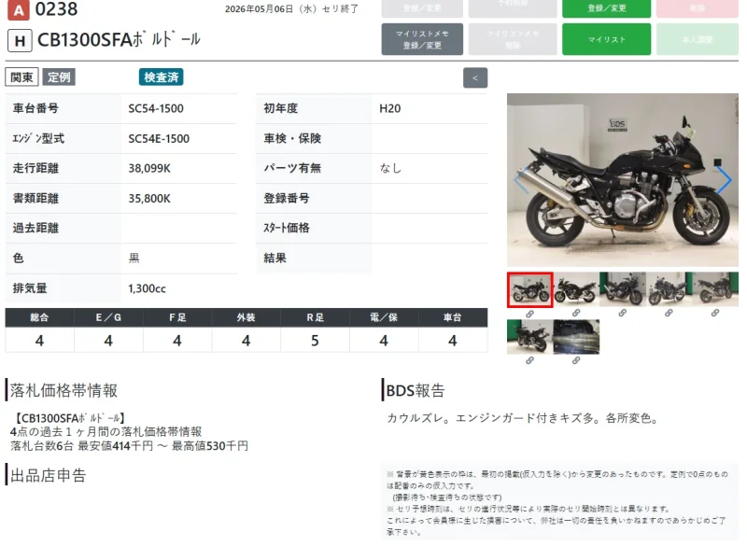The width and height of the screenshot is (747, 560).
Task: Select color value "黒"
Action: [134, 259]
